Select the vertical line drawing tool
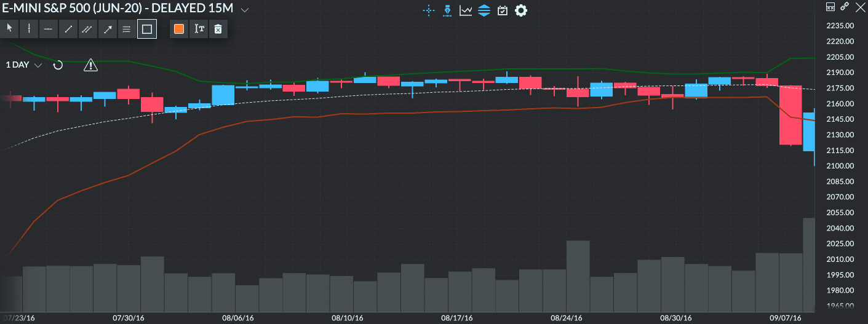The image size is (868, 324). [x=29, y=29]
